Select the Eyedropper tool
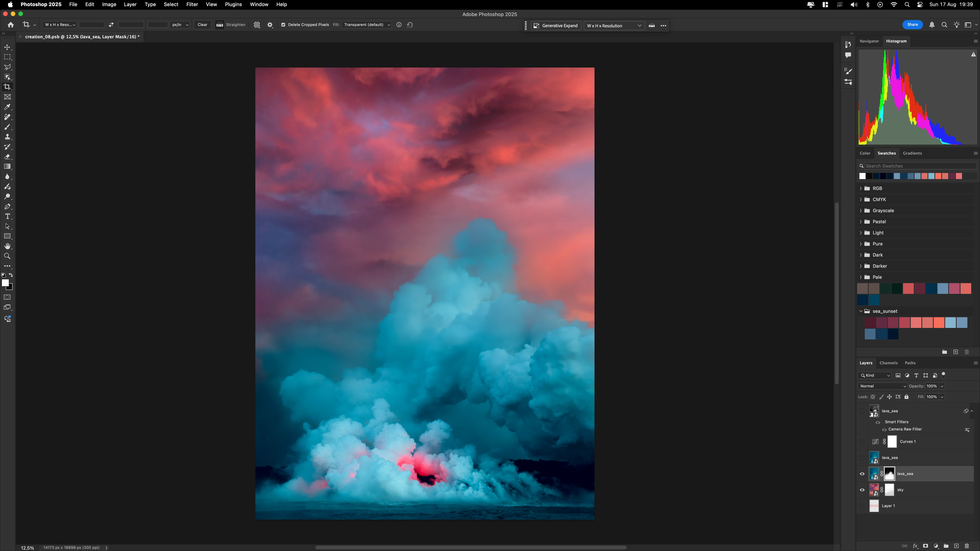980x551 pixels. (x=7, y=107)
